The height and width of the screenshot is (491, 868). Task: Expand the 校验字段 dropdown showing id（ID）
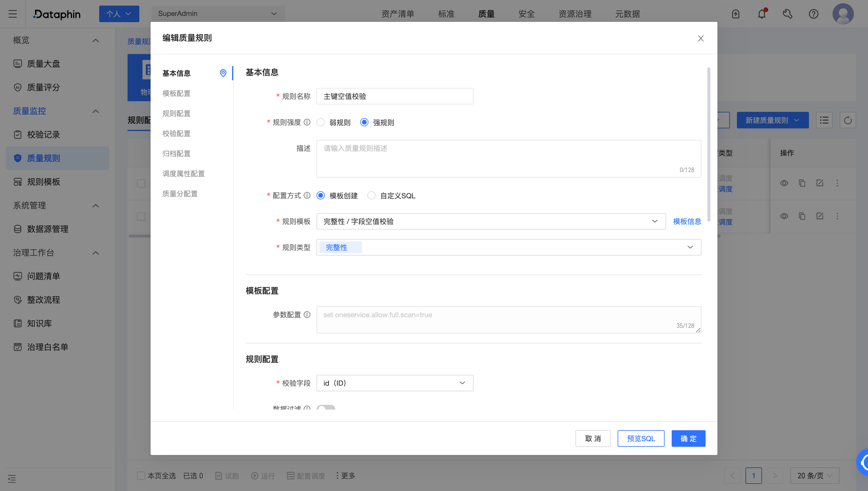395,383
